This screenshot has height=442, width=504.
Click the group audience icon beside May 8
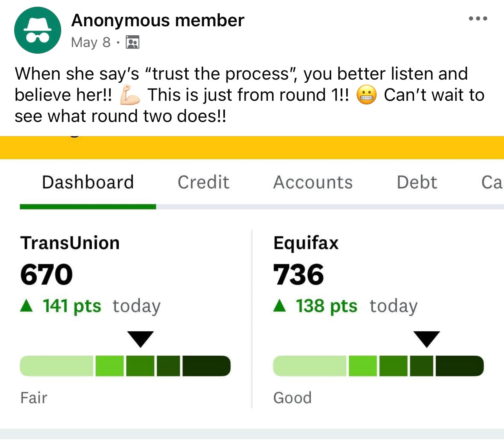point(133,42)
